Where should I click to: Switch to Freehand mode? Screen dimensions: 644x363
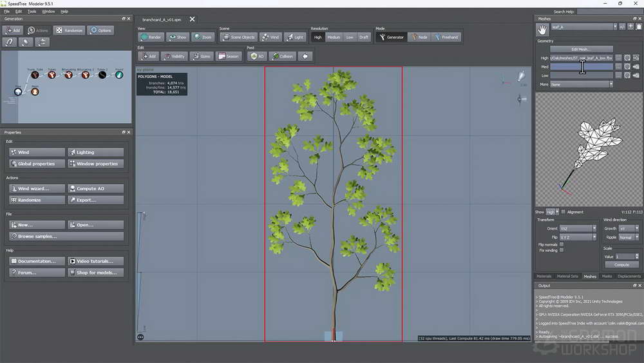click(446, 37)
